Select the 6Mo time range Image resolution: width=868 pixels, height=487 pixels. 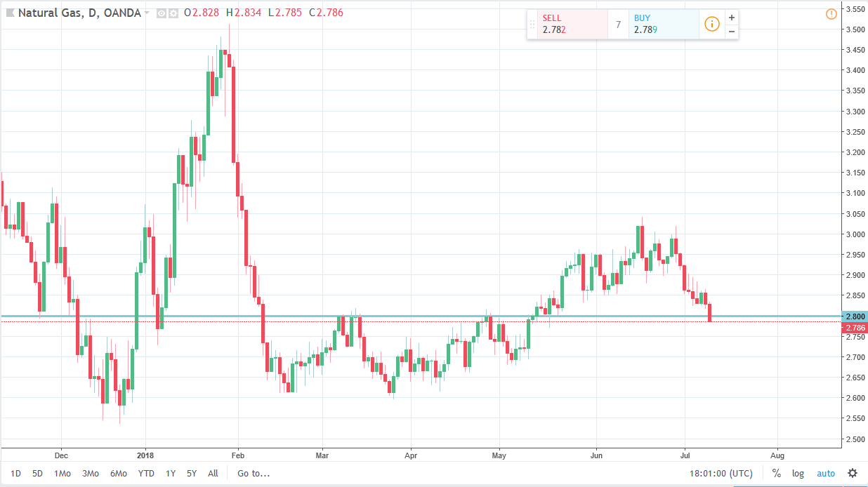tap(118, 473)
